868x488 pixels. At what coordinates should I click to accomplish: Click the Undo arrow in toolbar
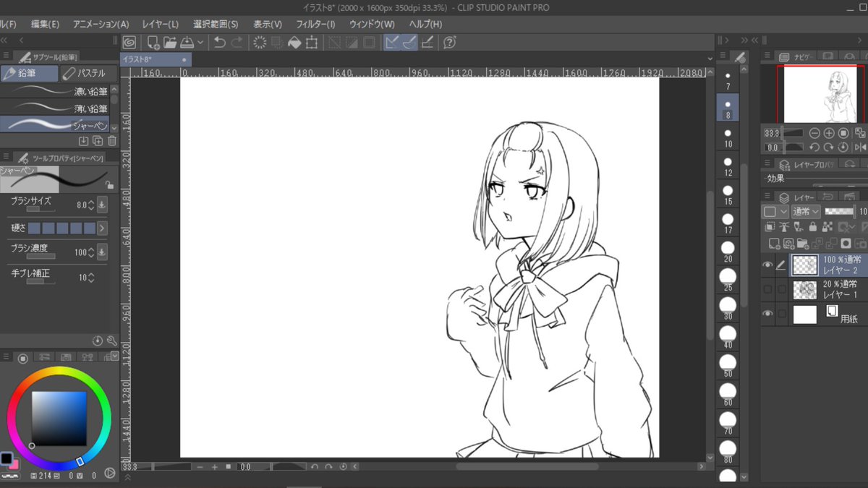[220, 43]
